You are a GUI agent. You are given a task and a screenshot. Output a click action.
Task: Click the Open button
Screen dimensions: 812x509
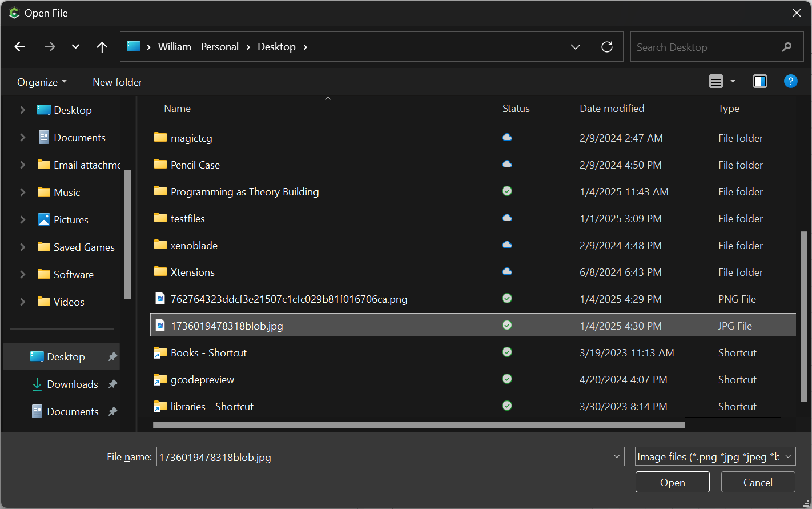click(x=673, y=482)
